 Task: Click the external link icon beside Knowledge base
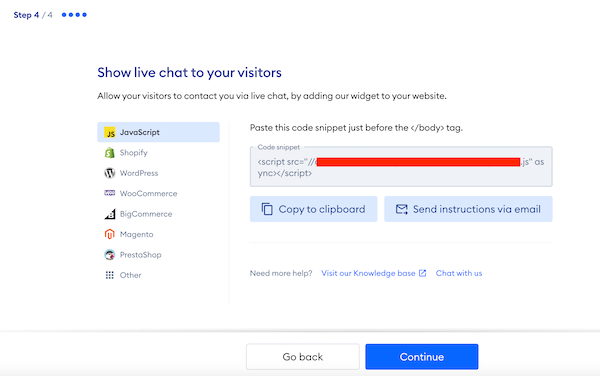coord(422,273)
